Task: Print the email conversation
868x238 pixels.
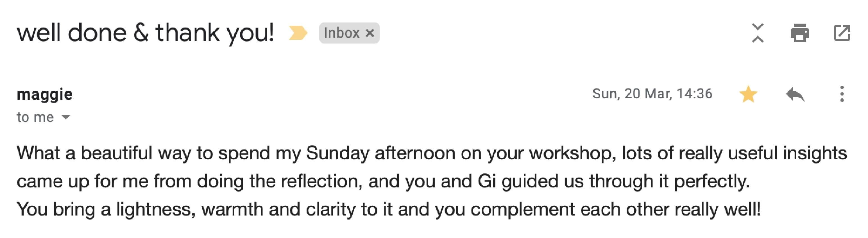Action: tap(800, 33)
